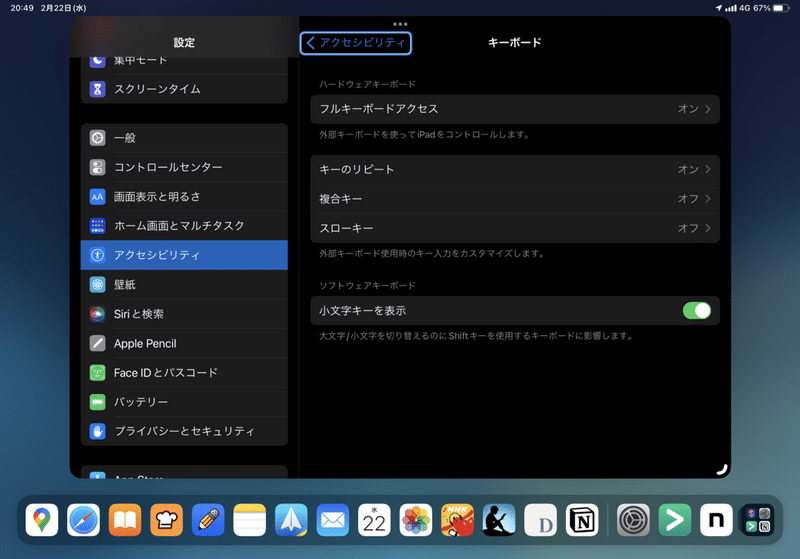
Task: Tap the Siri icon in sidebar
Action: [x=97, y=314]
